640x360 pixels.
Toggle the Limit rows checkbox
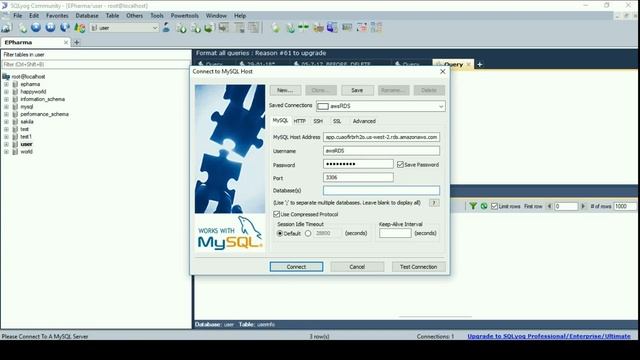click(494, 206)
